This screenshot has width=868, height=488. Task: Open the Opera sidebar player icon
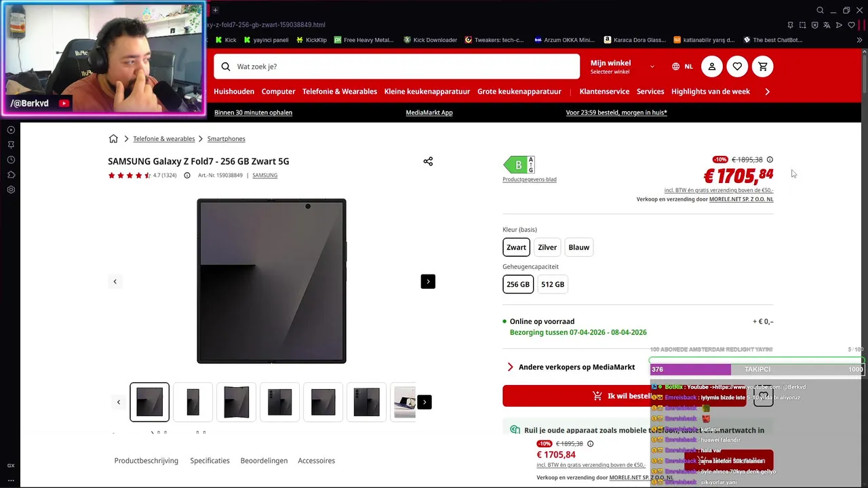[11, 130]
